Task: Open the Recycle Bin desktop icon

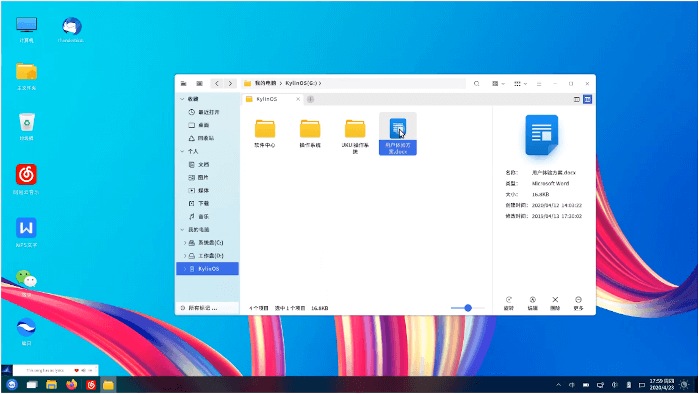Action: tap(26, 126)
